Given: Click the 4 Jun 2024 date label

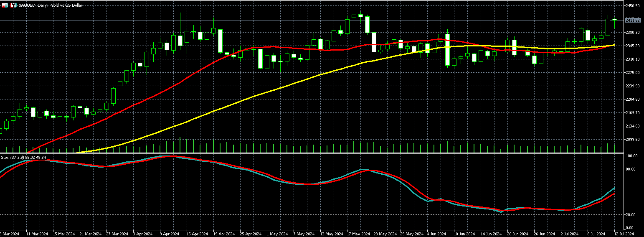Looking at the screenshot, I should click(x=437, y=234).
